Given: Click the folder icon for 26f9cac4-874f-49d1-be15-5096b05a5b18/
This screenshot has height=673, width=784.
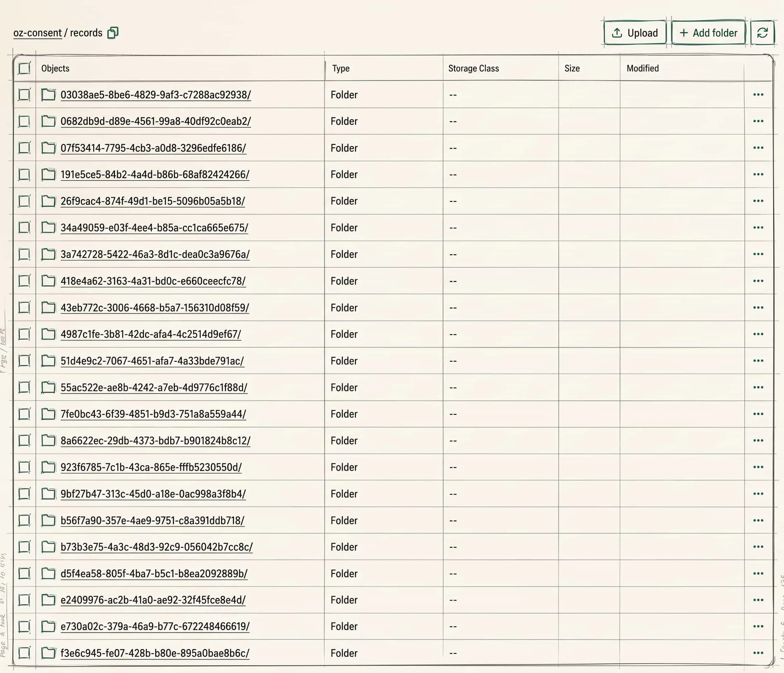Looking at the screenshot, I should click(48, 201).
